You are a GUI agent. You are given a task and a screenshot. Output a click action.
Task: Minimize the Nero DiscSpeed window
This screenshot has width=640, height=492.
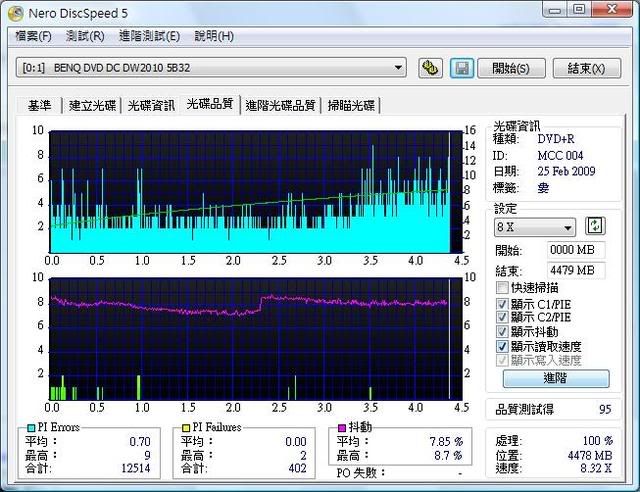point(555,10)
